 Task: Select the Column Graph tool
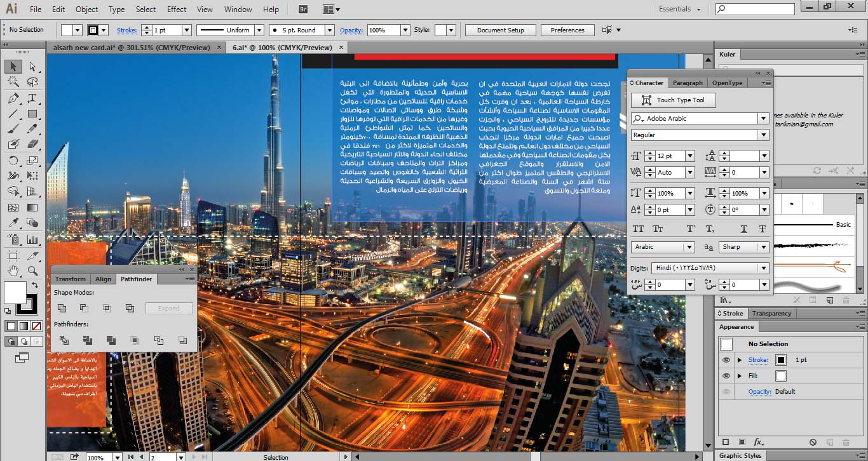32,239
